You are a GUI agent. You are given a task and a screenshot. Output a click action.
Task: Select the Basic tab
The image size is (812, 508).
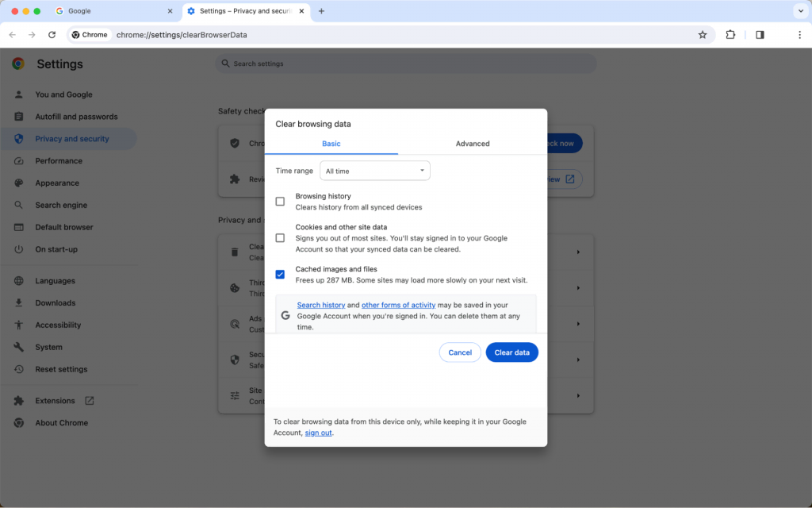[331, 144]
